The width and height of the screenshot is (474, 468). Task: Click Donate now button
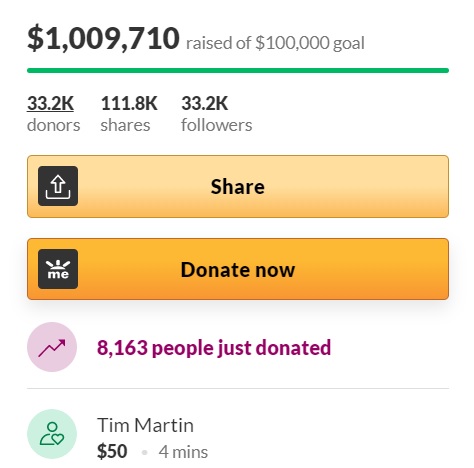click(x=238, y=269)
